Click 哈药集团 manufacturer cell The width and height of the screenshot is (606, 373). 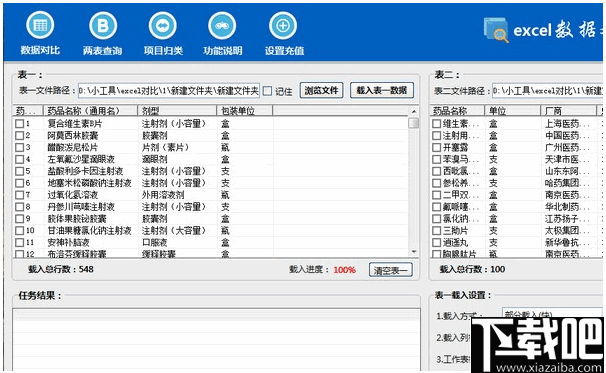click(567, 183)
